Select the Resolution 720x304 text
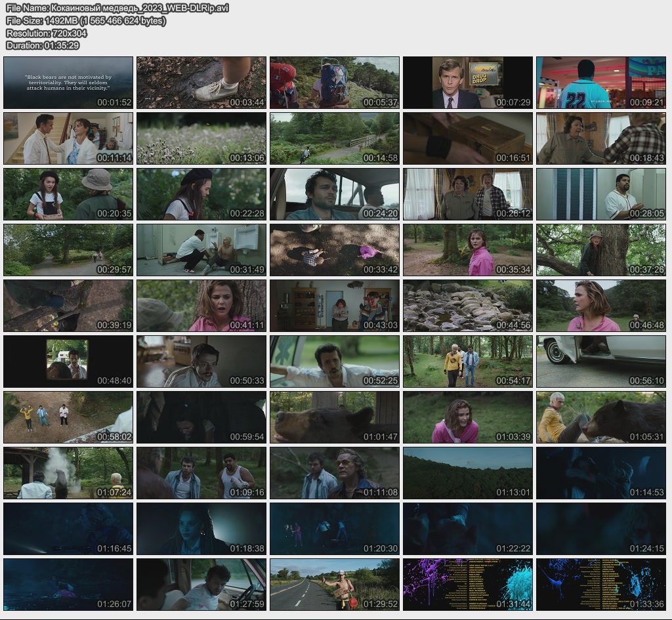The width and height of the screenshot is (672, 620). (x=47, y=33)
